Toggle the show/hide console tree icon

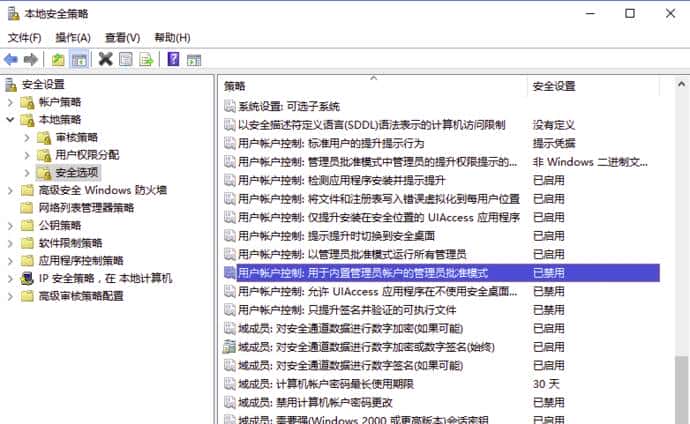point(79,60)
